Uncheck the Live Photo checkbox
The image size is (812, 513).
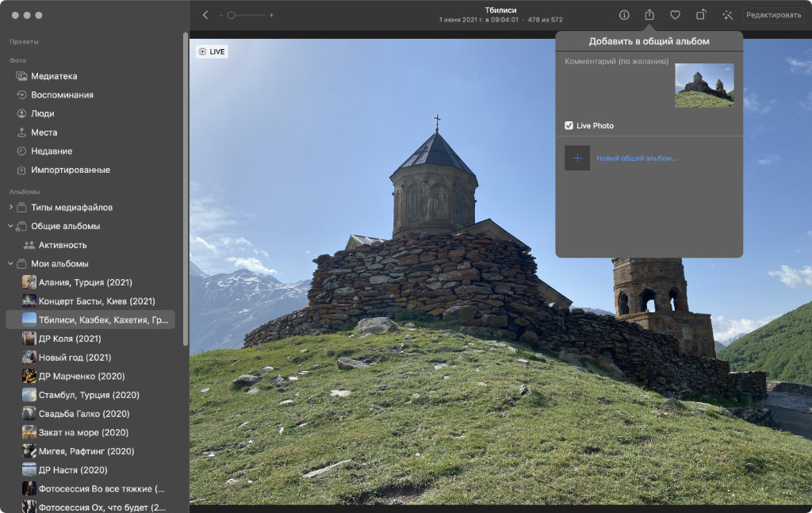click(569, 125)
